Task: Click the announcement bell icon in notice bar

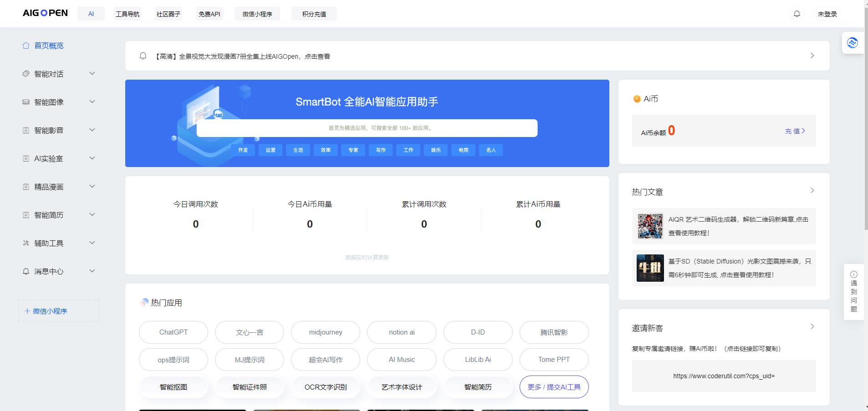Action: pos(143,56)
